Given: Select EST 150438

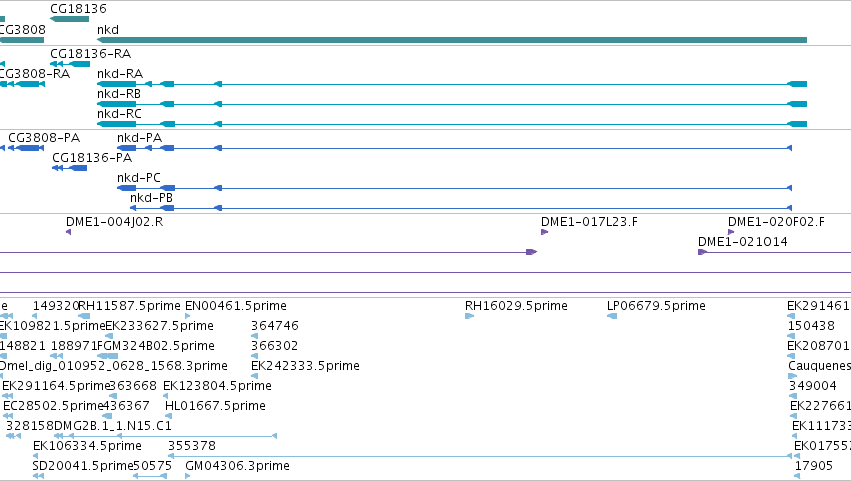Looking at the screenshot, I should [811, 326].
